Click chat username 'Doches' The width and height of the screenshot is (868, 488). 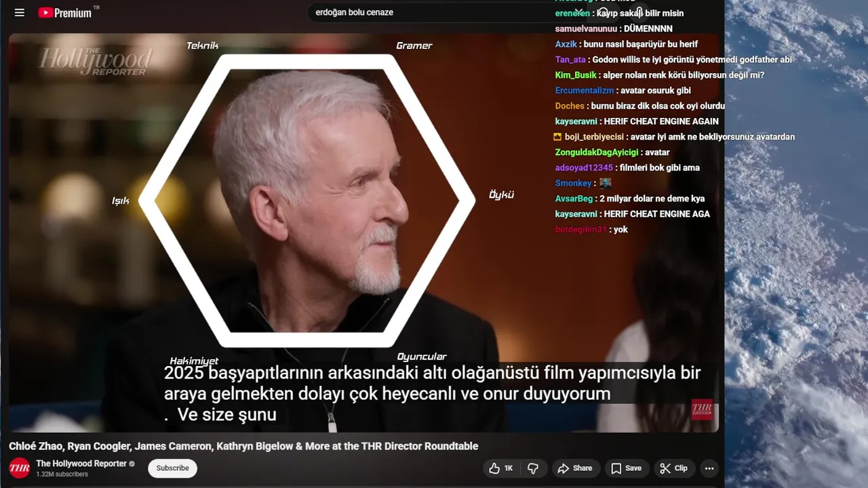tap(570, 106)
